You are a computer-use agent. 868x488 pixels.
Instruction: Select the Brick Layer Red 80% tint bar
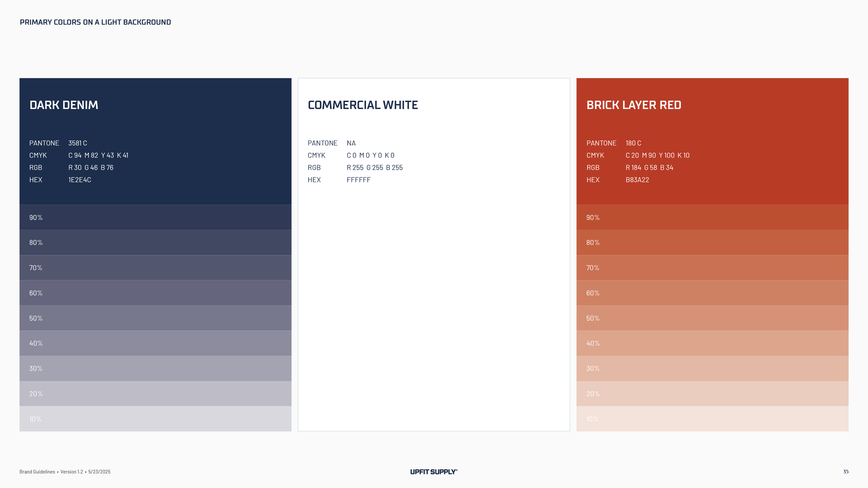pyautogui.click(x=712, y=243)
